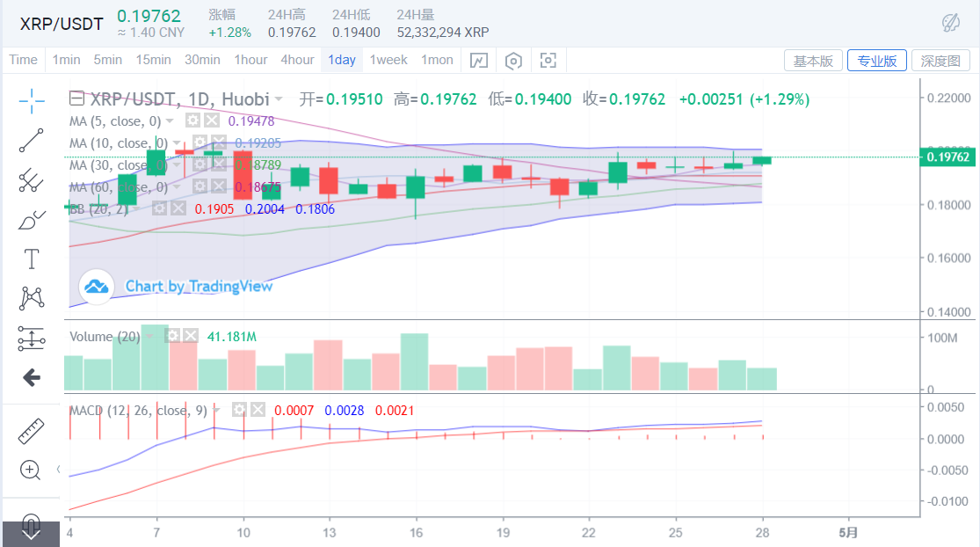This screenshot has width=980, height=547.
Task: Expand the Volume(20) indicator dropdown
Action: 149,336
